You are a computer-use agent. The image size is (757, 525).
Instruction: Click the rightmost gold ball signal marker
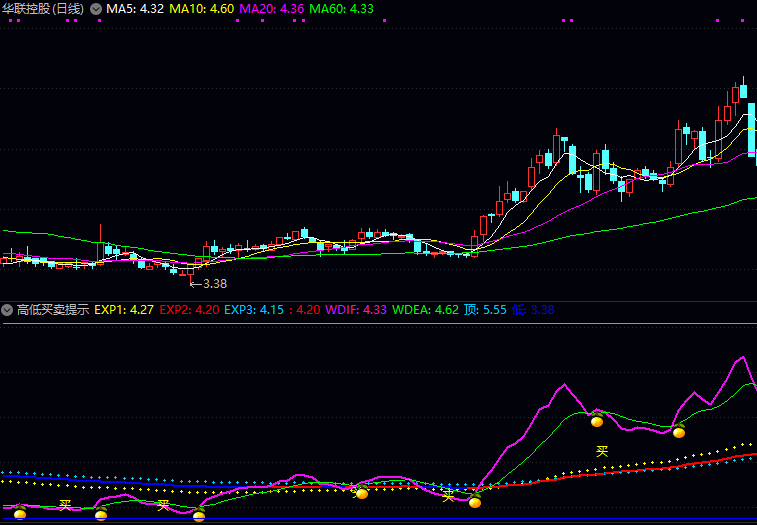click(679, 432)
